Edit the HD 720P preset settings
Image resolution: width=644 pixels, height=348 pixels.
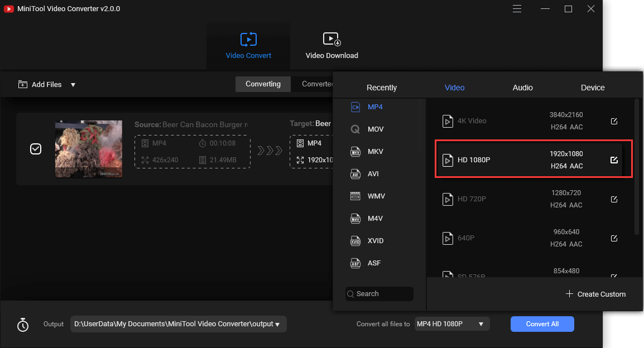click(614, 199)
